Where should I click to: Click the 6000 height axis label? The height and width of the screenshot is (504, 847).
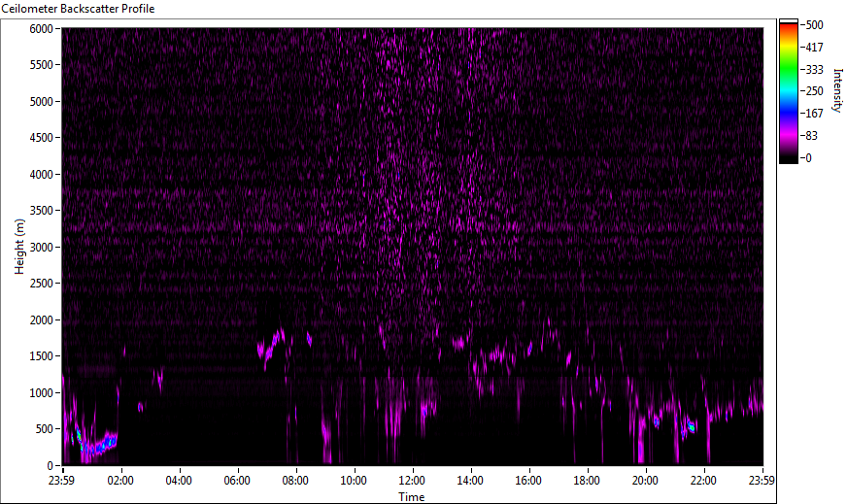pos(41,28)
